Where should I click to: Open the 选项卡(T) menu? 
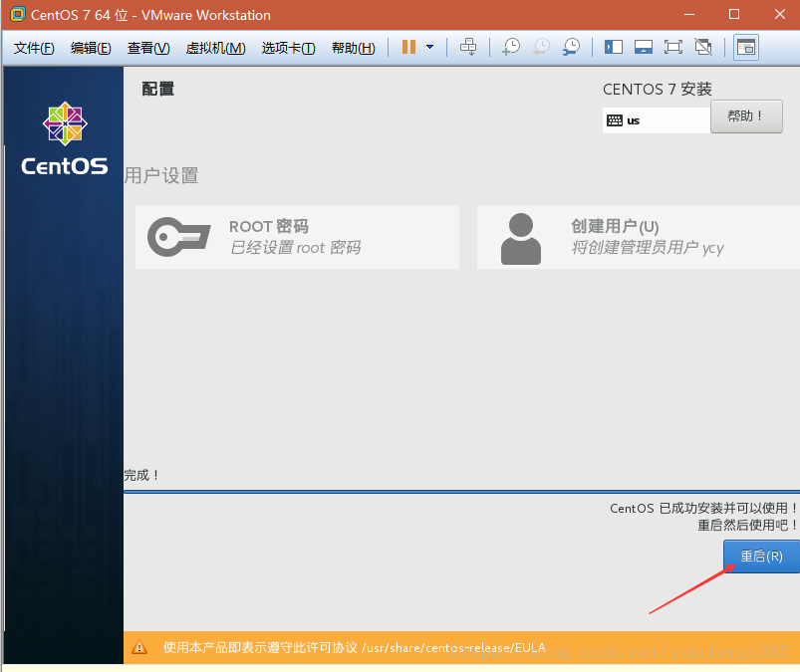coord(288,48)
